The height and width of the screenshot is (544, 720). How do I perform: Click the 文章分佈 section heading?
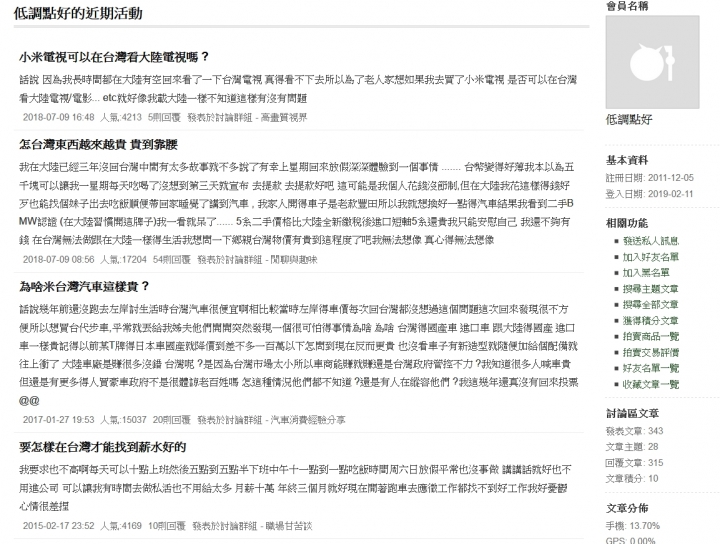pos(627,508)
